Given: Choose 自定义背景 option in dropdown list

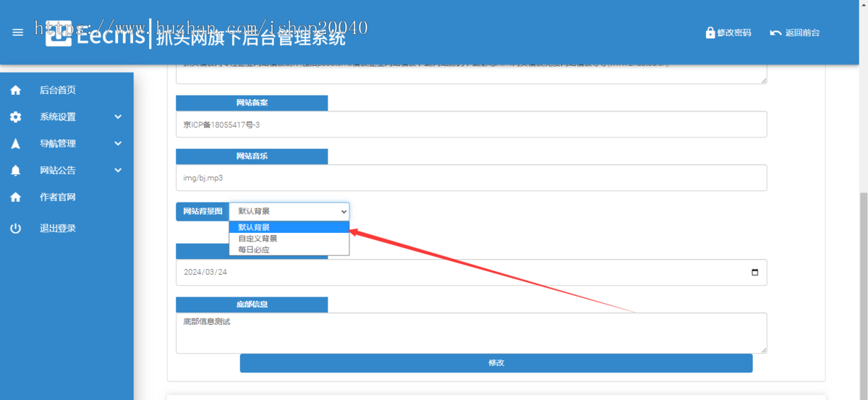Looking at the screenshot, I should (x=289, y=238).
